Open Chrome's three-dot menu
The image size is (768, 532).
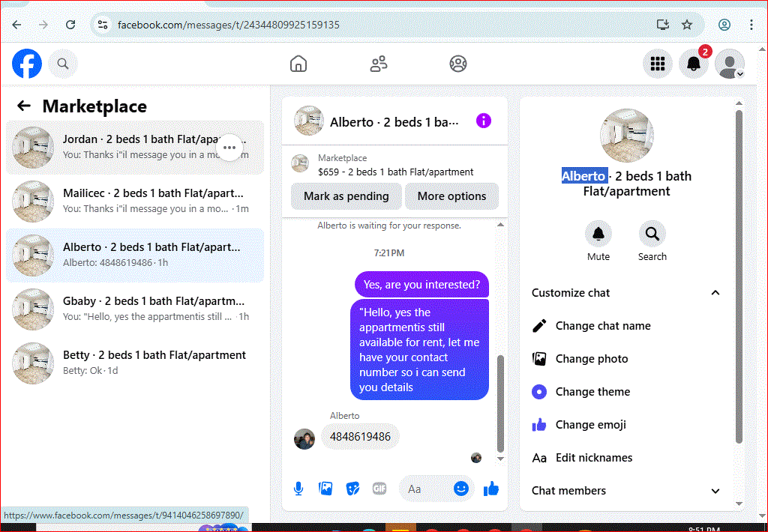point(751,25)
